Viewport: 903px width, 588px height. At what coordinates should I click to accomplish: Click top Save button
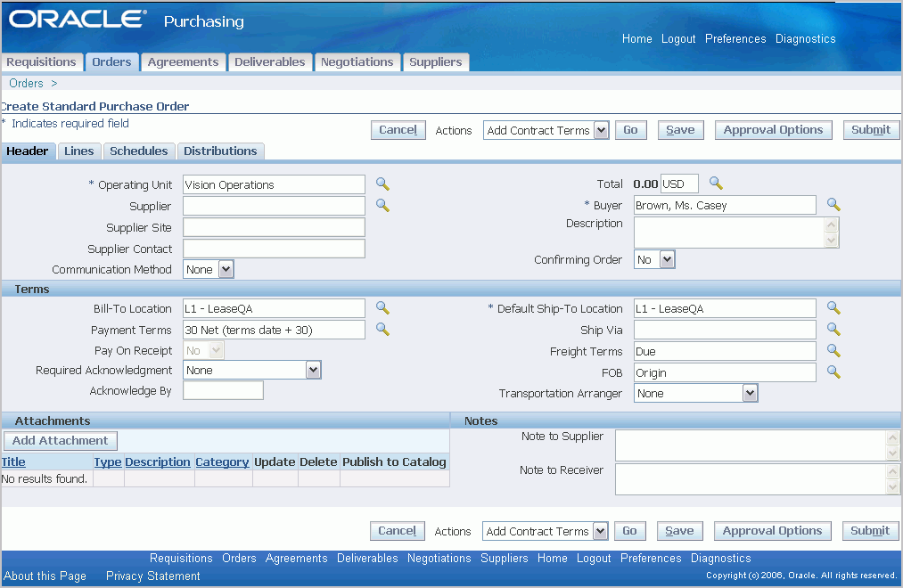coord(680,130)
